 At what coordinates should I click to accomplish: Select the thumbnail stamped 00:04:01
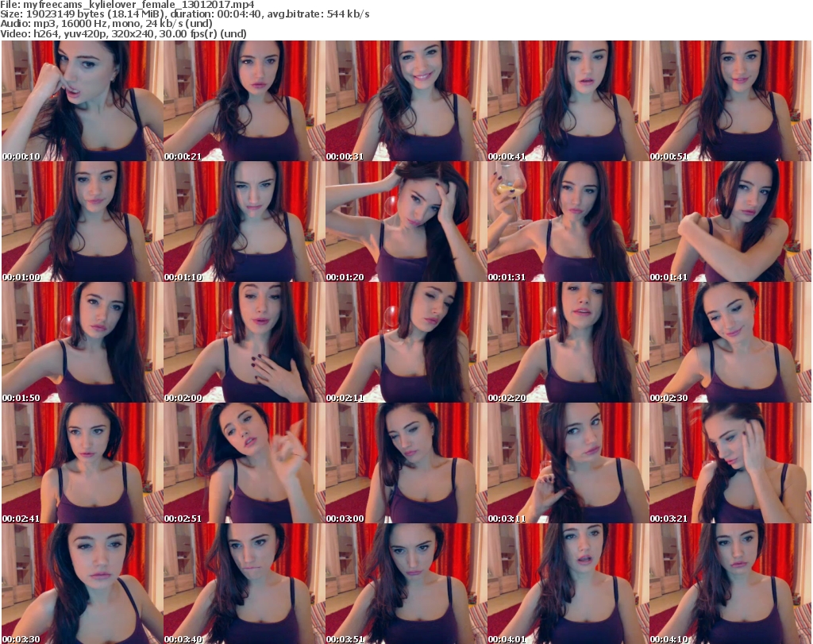568,584
